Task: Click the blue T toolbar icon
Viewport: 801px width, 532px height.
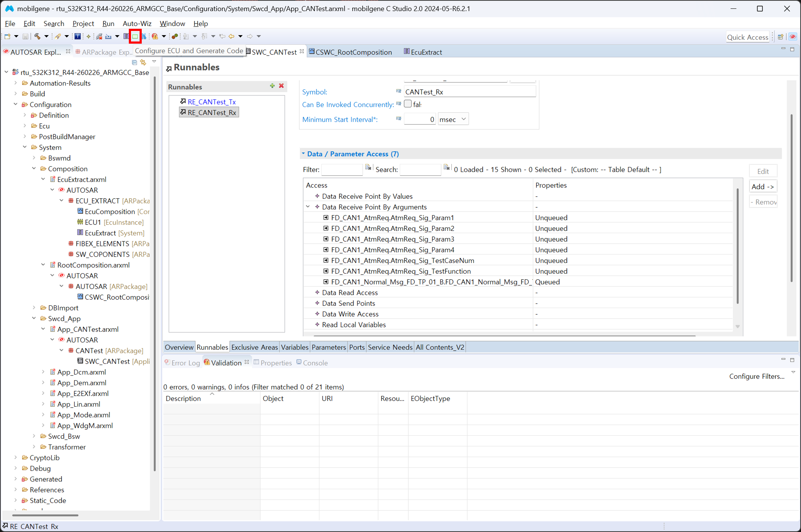Action: 78,36
